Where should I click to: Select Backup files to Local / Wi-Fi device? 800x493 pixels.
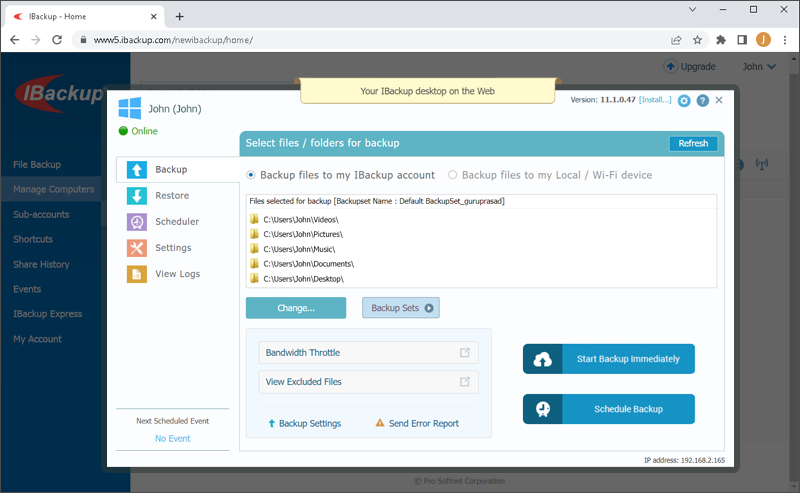[x=453, y=175]
